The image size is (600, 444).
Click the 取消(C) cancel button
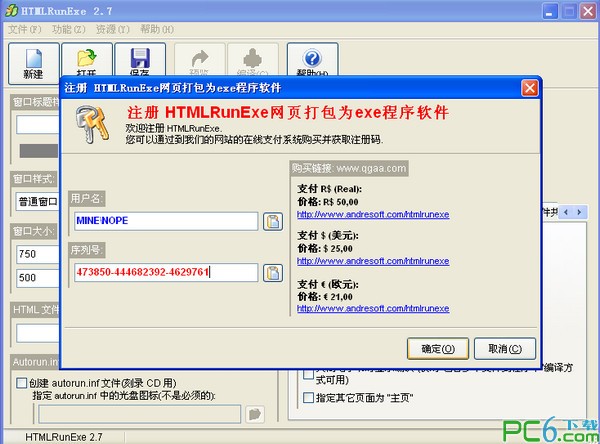[505, 349]
